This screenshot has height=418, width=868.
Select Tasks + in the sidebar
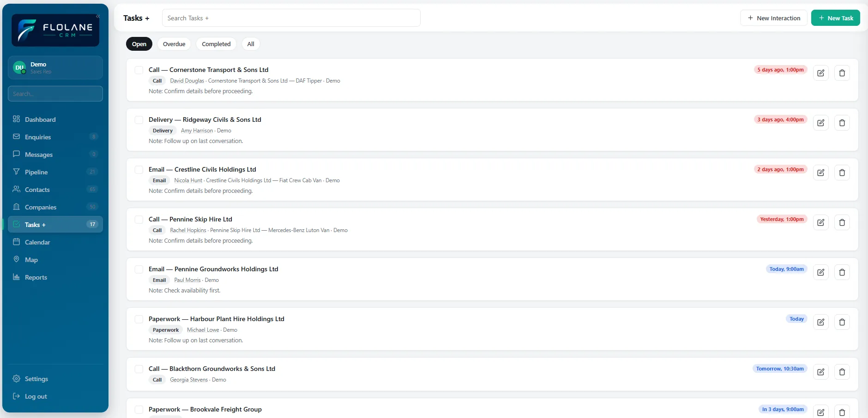click(55, 225)
